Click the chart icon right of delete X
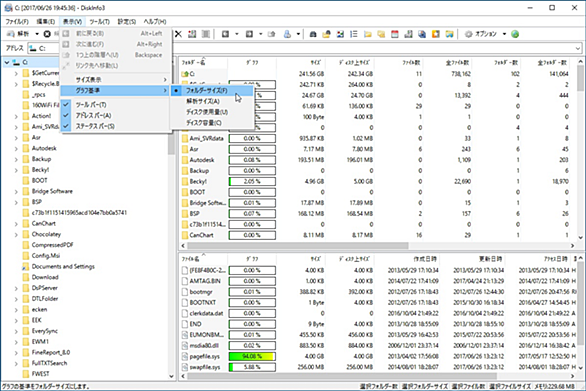Image resolution: width=586 pixels, height=391 pixels. click(192, 34)
